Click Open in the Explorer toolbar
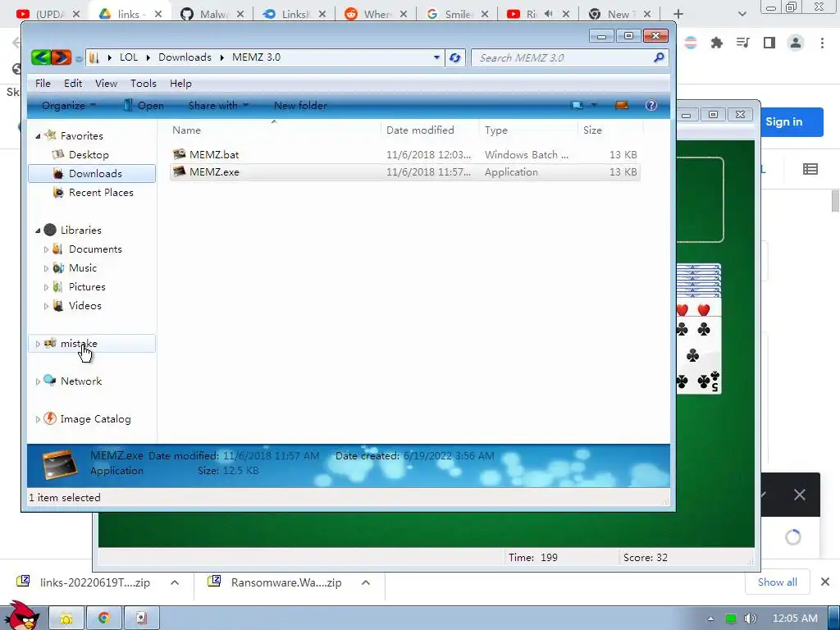The image size is (840, 630). pos(143,106)
